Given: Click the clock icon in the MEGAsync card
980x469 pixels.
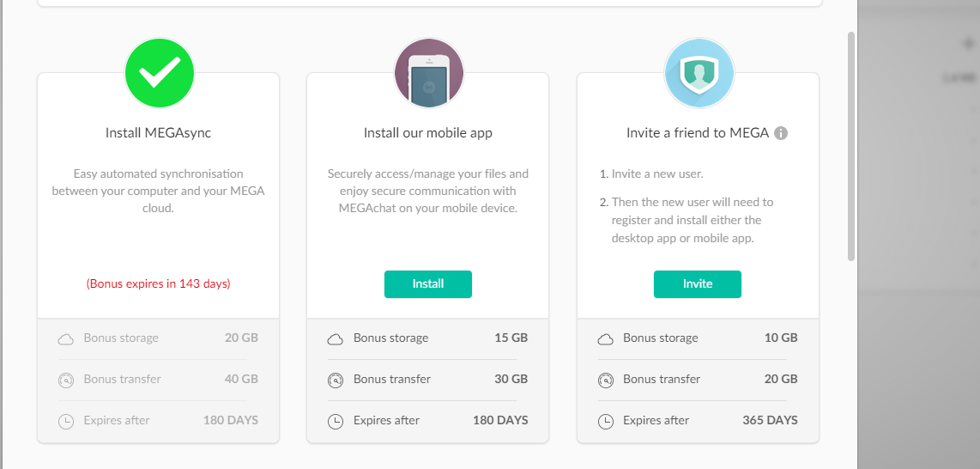Looking at the screenshot, I should pyautogui.click(x=66, y=421).
